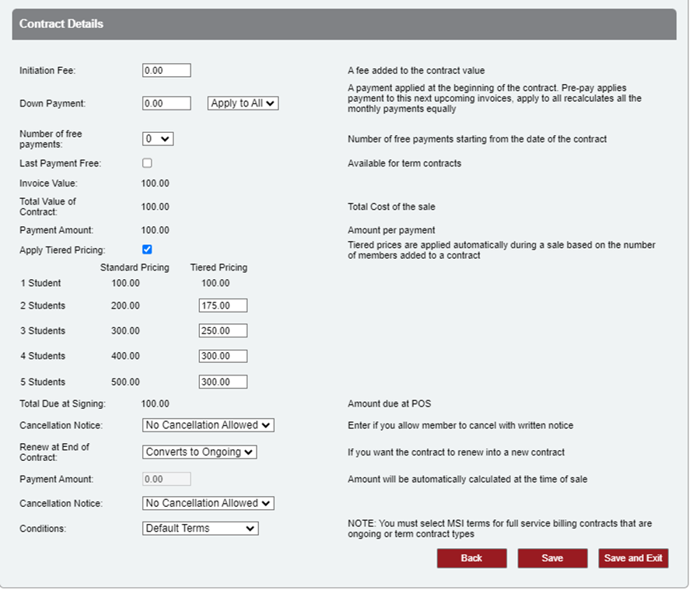Click the Initiation Fee input field
The height and width of the screenshot is (590, 700).
point(166,71)
